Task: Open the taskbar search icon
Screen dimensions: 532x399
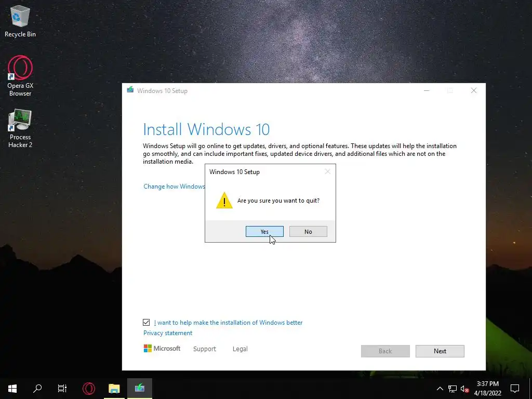Action: [x=37, y=389]
